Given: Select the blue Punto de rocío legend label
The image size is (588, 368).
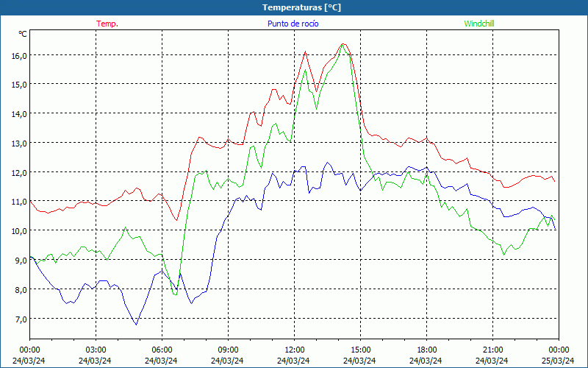Looking at the screenshot, I should pyautogui.click(x=293, y=24).
